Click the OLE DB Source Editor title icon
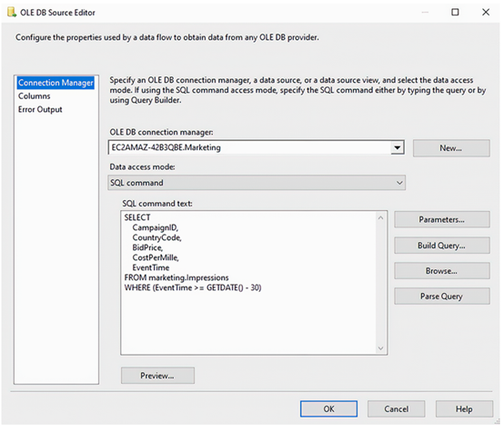Screen dimensions: 504x433 pyautogui.click(x=12, y=12)
